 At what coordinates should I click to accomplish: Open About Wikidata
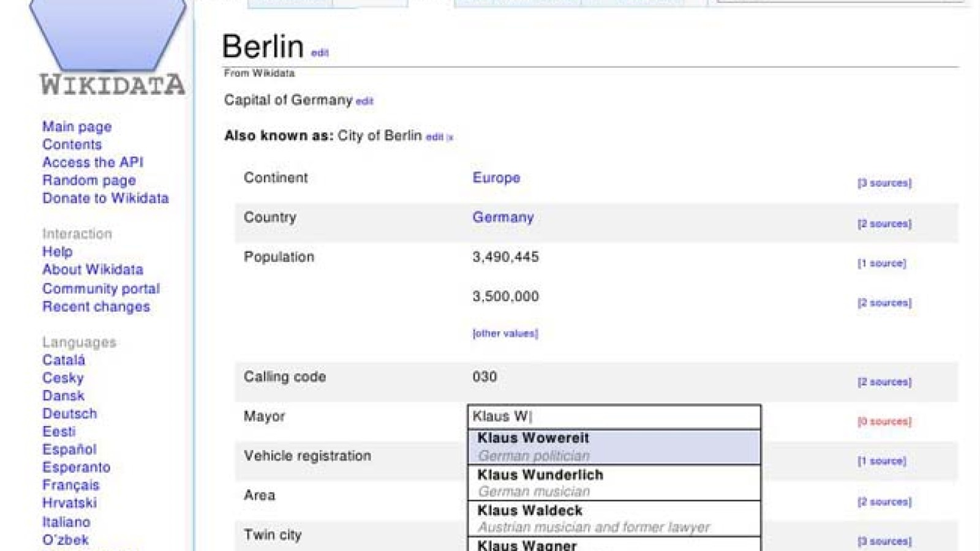[92, 269]
